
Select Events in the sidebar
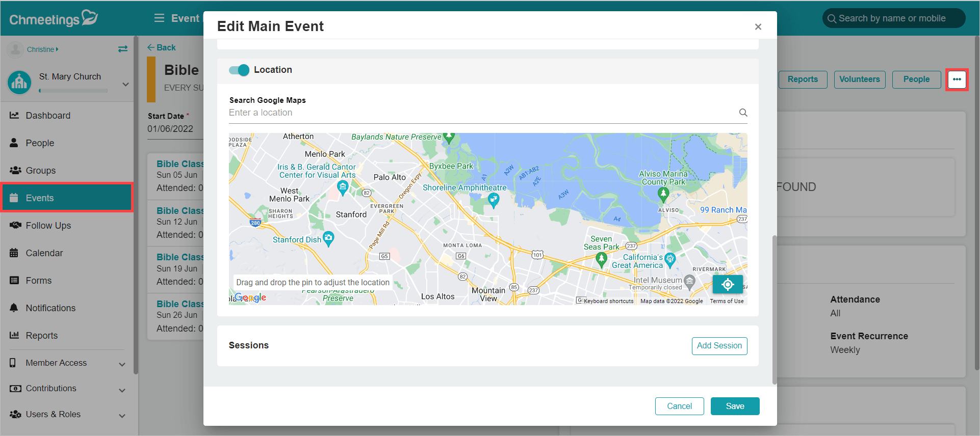pyautogui.click(x=66, y=198)
